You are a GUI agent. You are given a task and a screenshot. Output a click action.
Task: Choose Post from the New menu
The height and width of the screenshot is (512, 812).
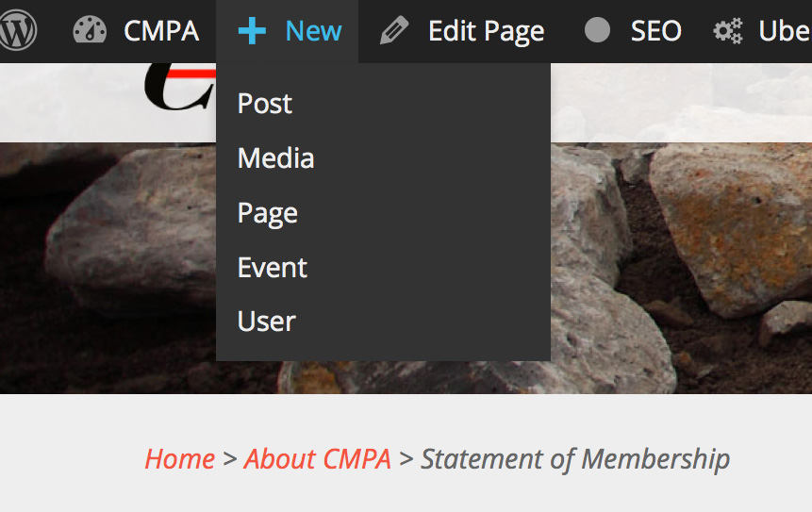tap(265, 103)
